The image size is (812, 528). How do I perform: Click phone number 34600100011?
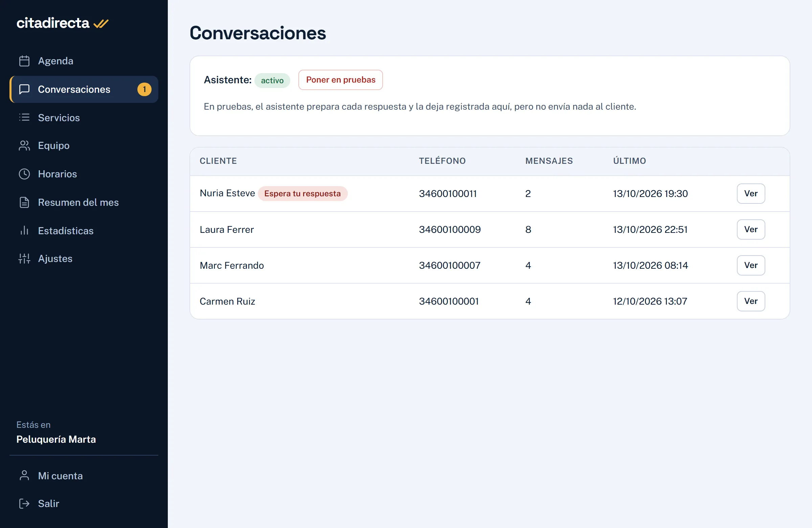448,194
